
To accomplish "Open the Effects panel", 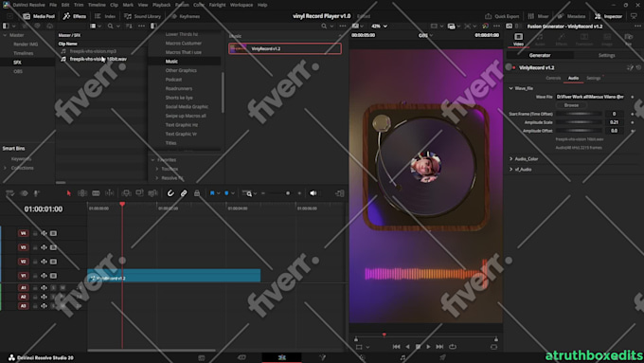I will pyautogui.click(x=75, y=16).
